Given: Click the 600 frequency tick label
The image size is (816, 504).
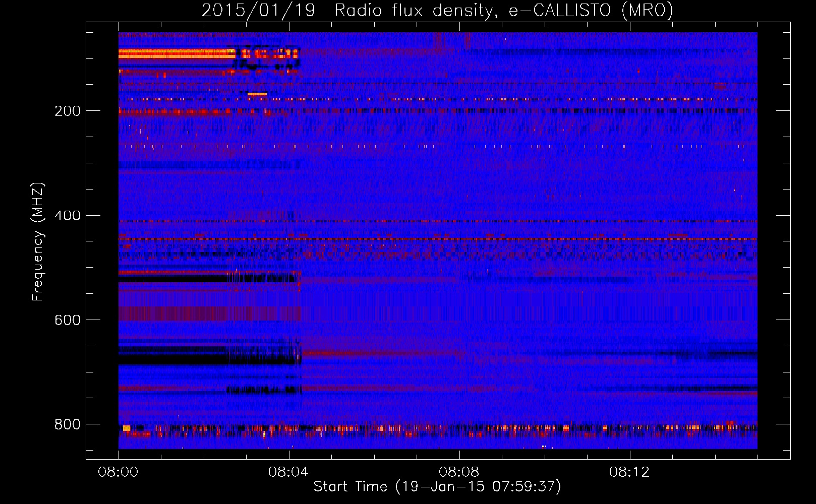Looking at the screenshot, I should point(68,321).
